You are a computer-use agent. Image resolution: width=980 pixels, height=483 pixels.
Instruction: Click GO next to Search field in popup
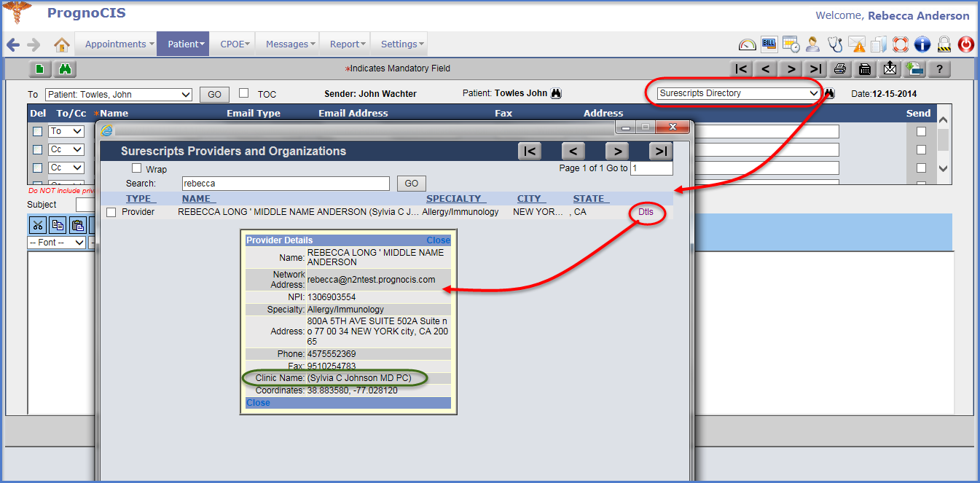pos(412,184)
